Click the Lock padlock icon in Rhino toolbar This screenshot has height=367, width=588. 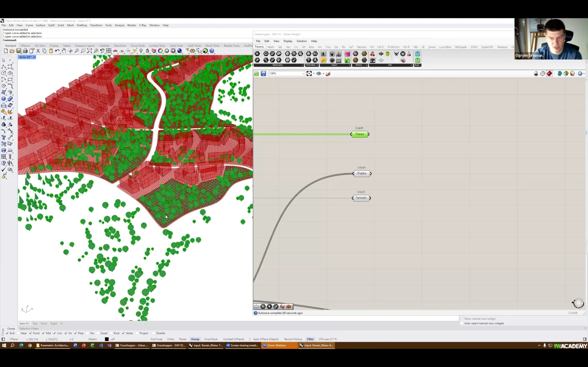tap(147, 51)
